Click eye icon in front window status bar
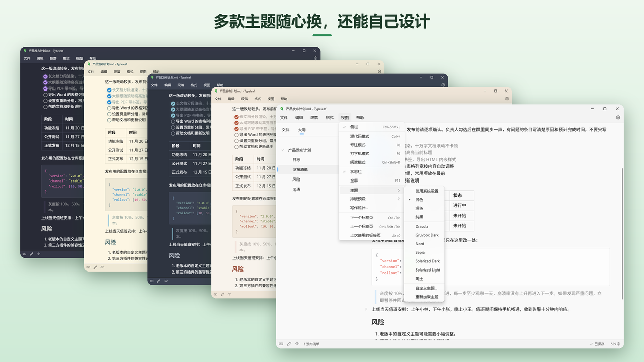644x362 pixels. 297,344
